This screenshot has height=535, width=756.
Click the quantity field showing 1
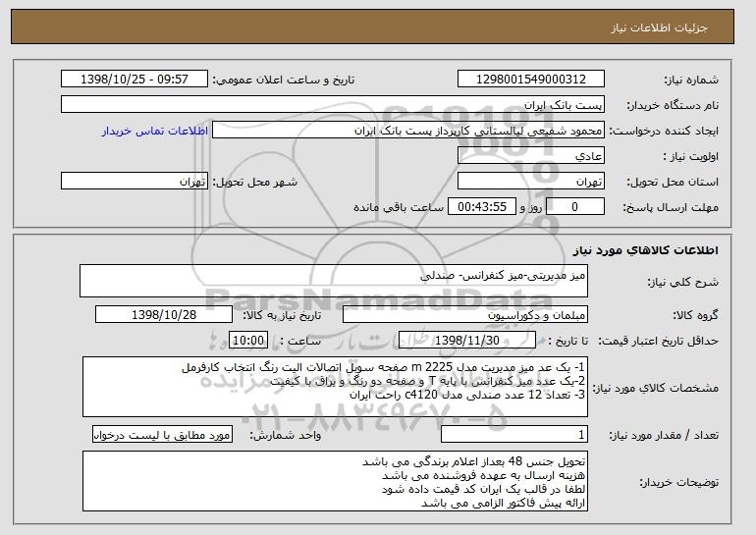pos(514,435)
